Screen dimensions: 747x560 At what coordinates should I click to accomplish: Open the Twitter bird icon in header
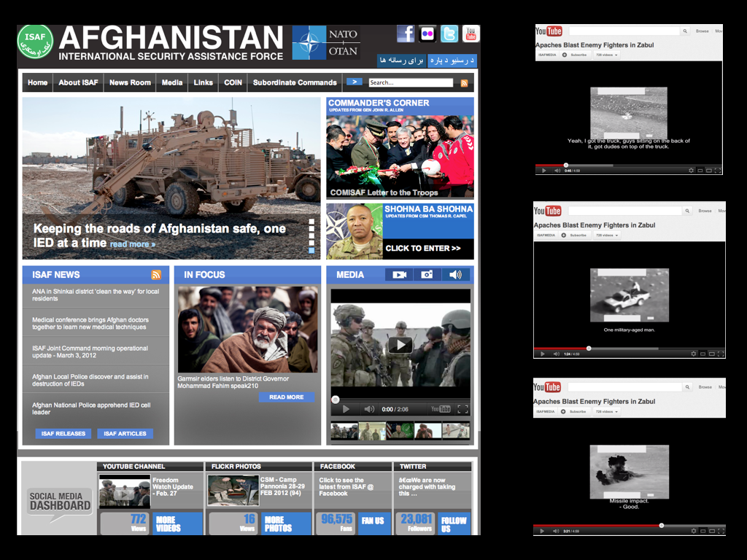[449, 34]
